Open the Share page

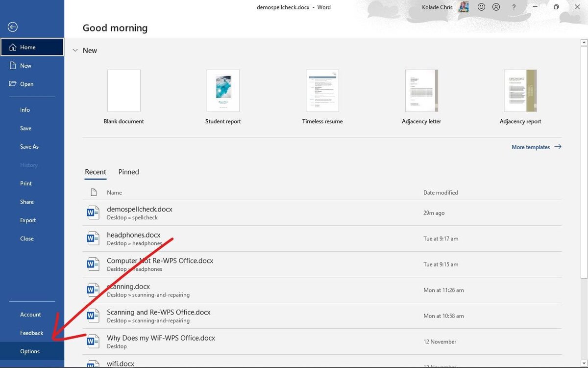(32, 202)
